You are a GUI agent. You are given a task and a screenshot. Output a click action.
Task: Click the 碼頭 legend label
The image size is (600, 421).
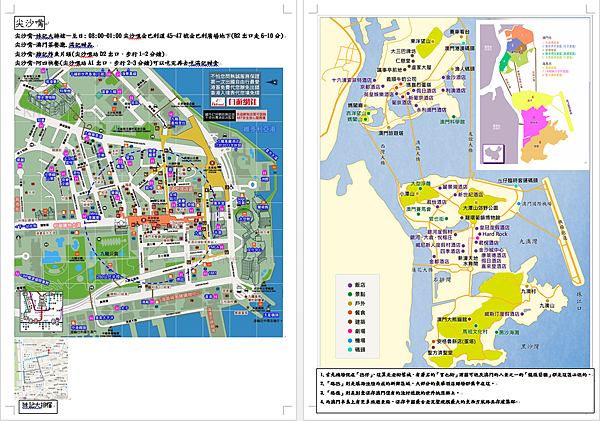[x=360, y=349]
